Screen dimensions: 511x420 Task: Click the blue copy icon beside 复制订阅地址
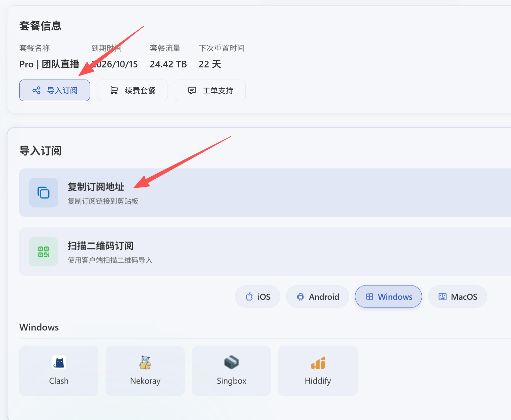click(x=43, y=192)
